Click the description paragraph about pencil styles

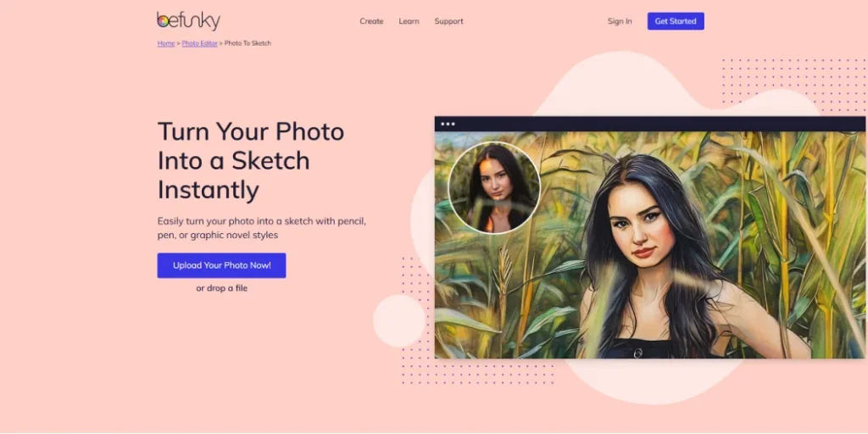(x=262, y=228)
